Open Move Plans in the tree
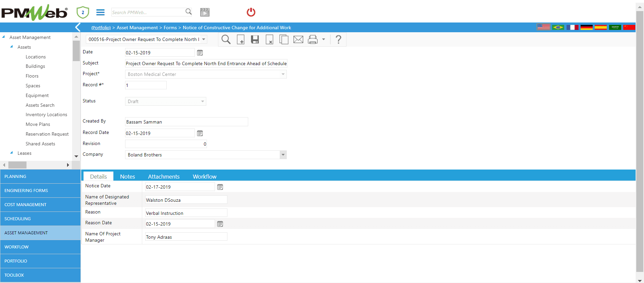 pos(38,124)
